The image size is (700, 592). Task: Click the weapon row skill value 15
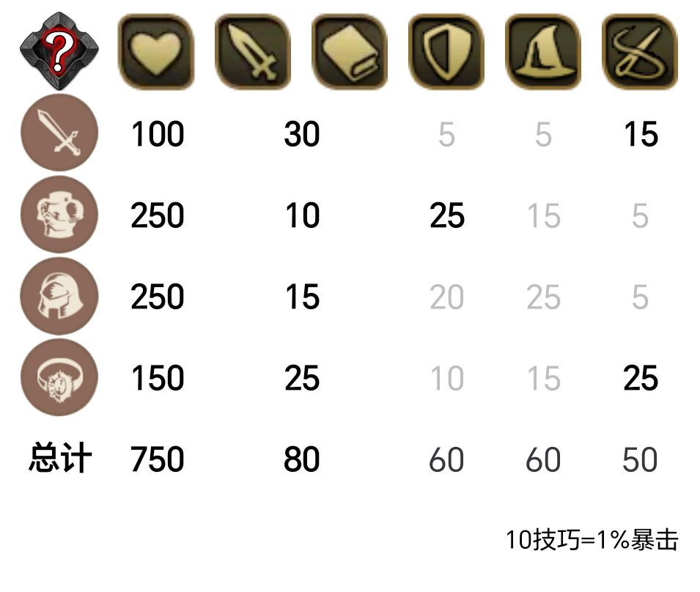[x=640, y=135]
